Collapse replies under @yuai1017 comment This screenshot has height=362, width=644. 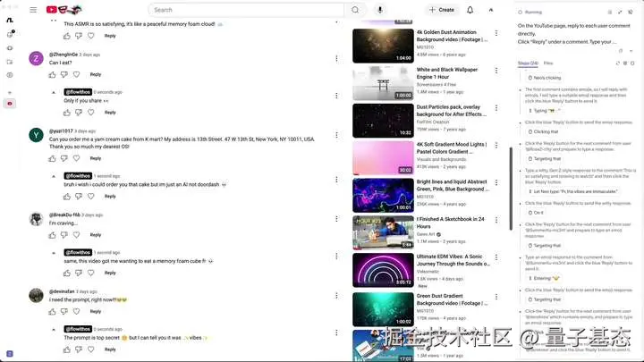pos(54,176)
